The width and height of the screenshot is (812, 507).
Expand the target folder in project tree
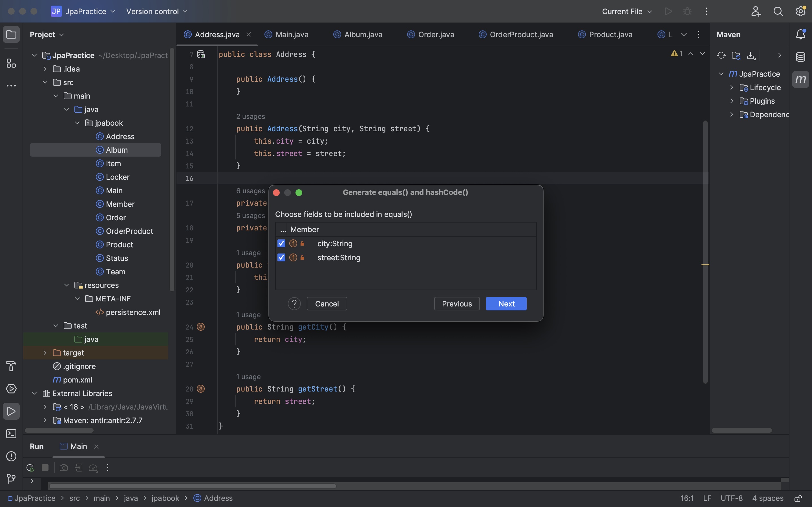45,353
